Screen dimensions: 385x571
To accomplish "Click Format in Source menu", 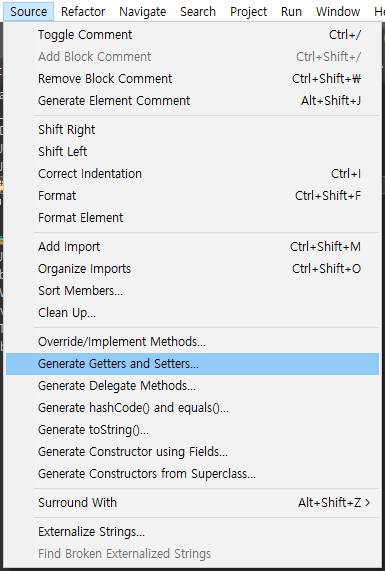I will [x=192, y=196].
